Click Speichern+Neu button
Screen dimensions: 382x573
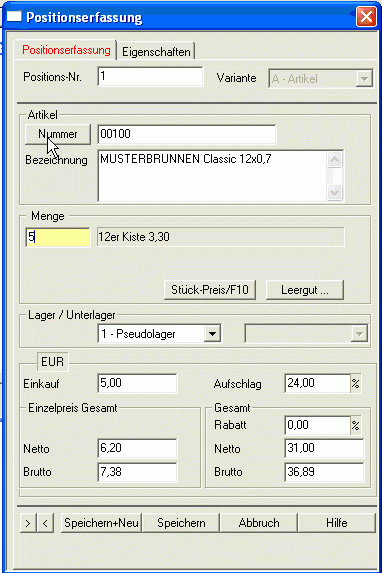(x=101, y=523)
